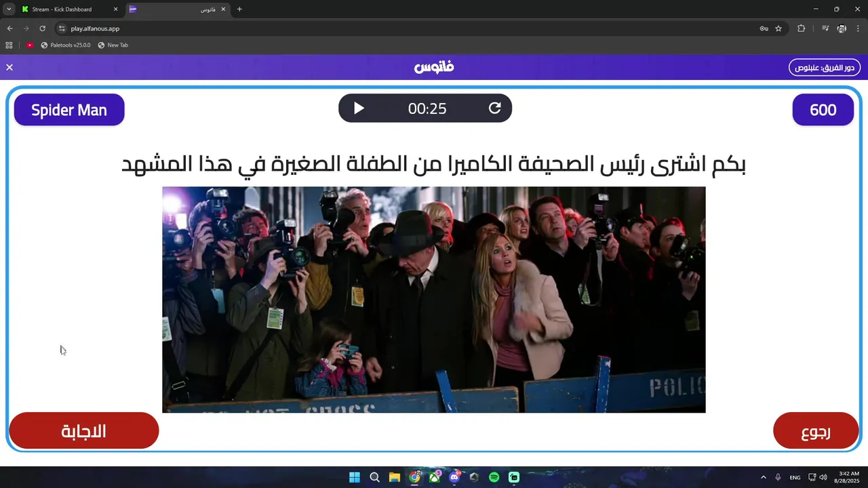The width and height of the screenshot is (868, 488).
Task: Open the Windows Start menu
Action: click(355, 477)
